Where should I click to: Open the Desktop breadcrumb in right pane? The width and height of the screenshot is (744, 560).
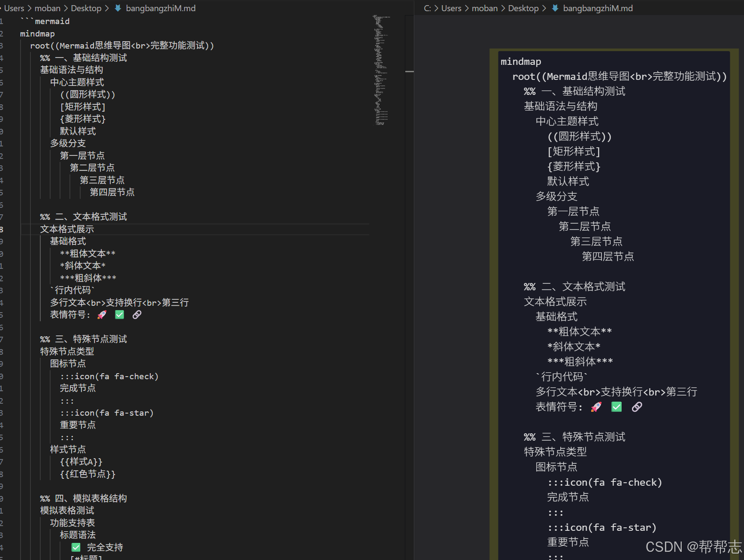(x=523, y=8)
